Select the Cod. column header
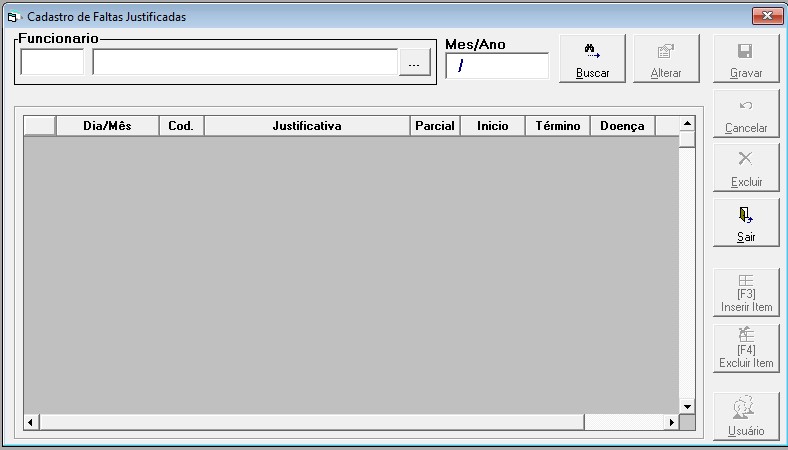 pyautogui.click(x=181, y=126)
